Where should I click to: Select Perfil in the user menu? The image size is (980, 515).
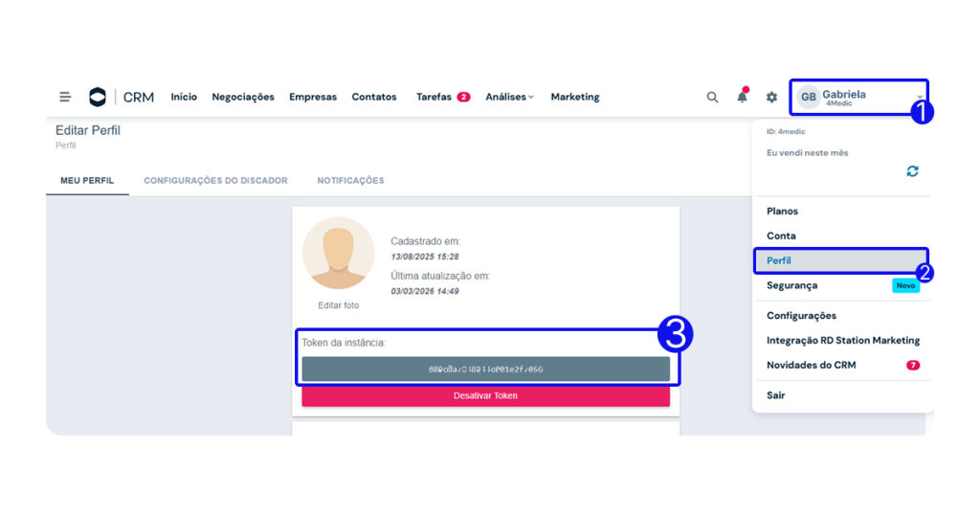779,260
